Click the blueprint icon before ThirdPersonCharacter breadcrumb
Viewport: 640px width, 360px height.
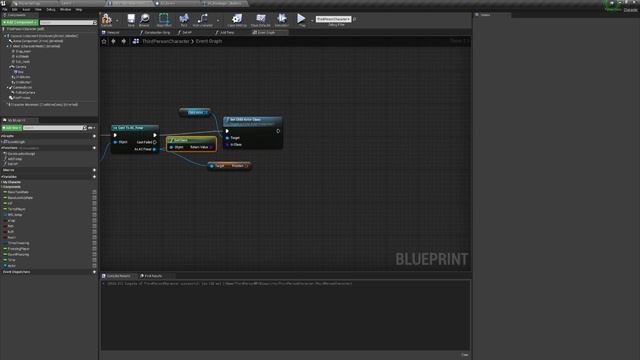tap(136, 41)
